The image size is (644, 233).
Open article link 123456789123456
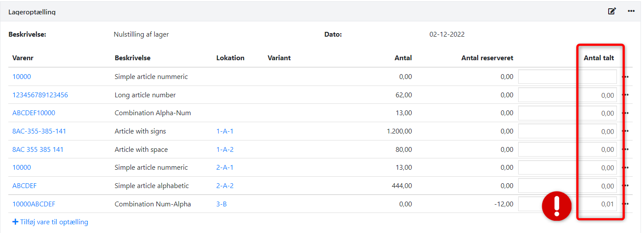40,95
